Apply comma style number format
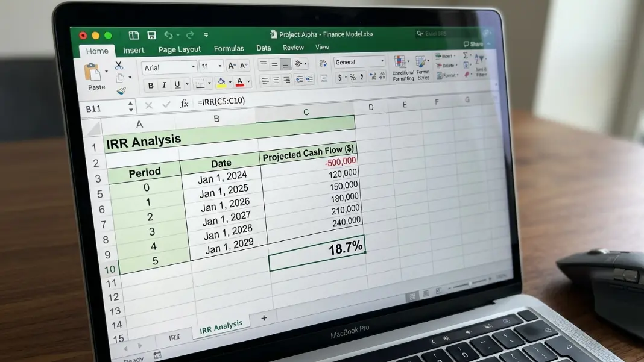Image resolution: width=644 pixels, height=362 pixels. pos(361,76)
